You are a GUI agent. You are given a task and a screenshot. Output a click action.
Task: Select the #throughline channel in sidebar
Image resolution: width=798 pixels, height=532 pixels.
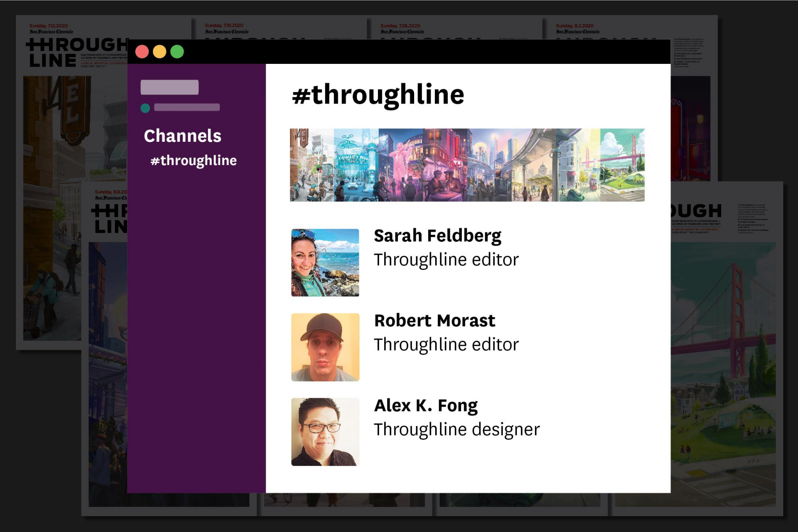tap(194, 160)
